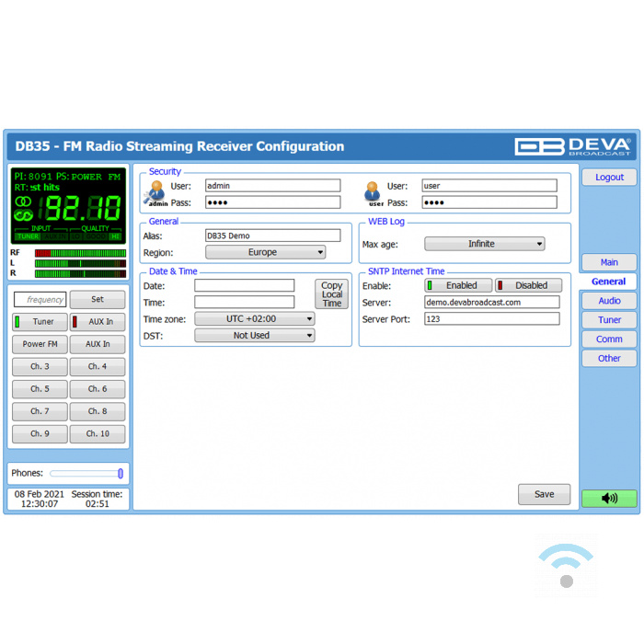Select preset Ch. 10

pyautogui.click(x=98, y=433)
